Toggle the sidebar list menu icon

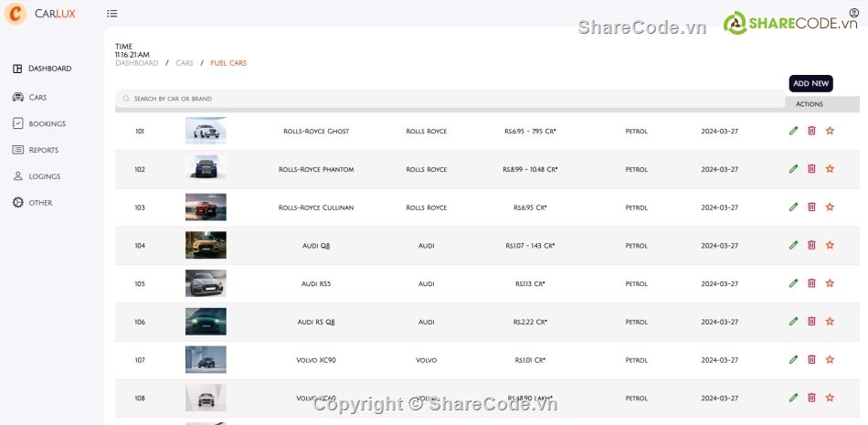111,14
